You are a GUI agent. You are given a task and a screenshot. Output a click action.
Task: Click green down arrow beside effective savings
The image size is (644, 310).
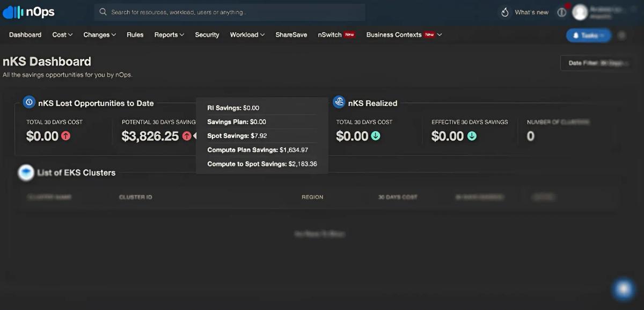pos(472,136)
